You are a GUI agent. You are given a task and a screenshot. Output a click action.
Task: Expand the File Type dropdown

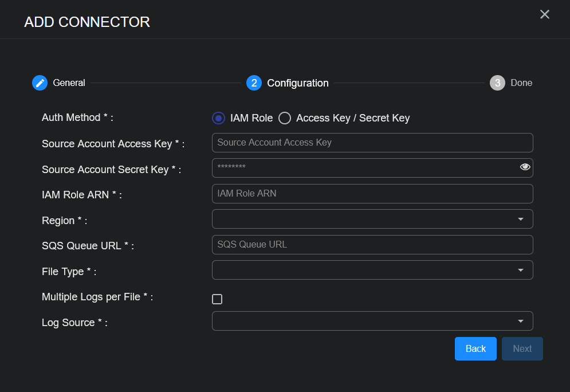coord(372,270)
